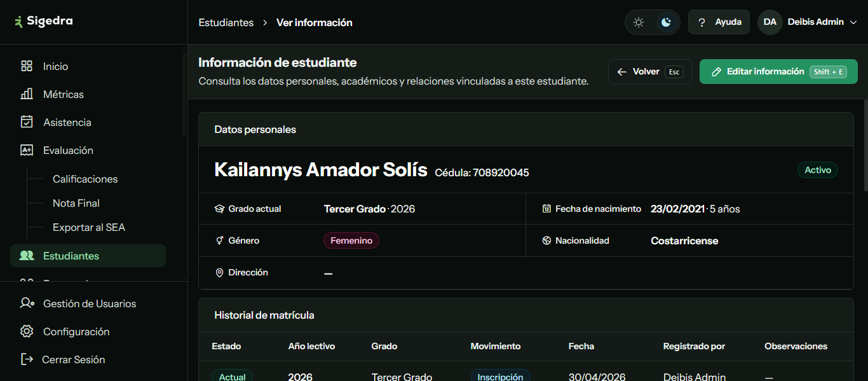Click the Año lectivo column header
The height and width of the screenshot is (381, 868).
point(311,346)
